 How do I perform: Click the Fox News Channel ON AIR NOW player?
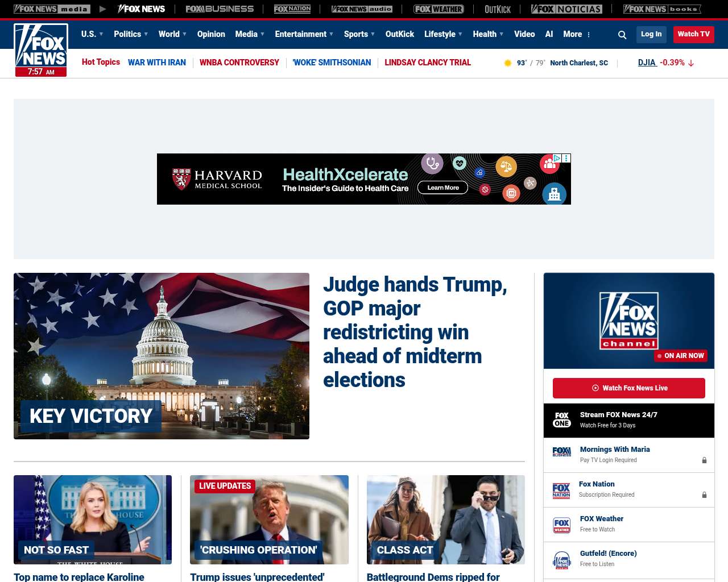[x=629, y=321]
